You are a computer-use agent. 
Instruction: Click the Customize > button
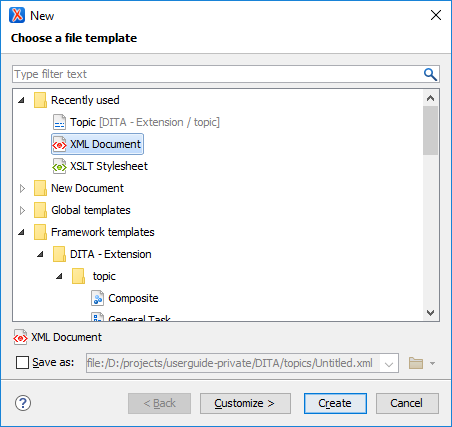[x=245, y=403]
